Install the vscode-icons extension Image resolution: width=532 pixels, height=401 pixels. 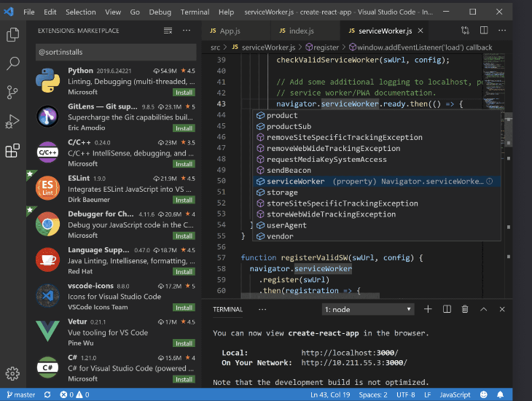tap(184, 308)
